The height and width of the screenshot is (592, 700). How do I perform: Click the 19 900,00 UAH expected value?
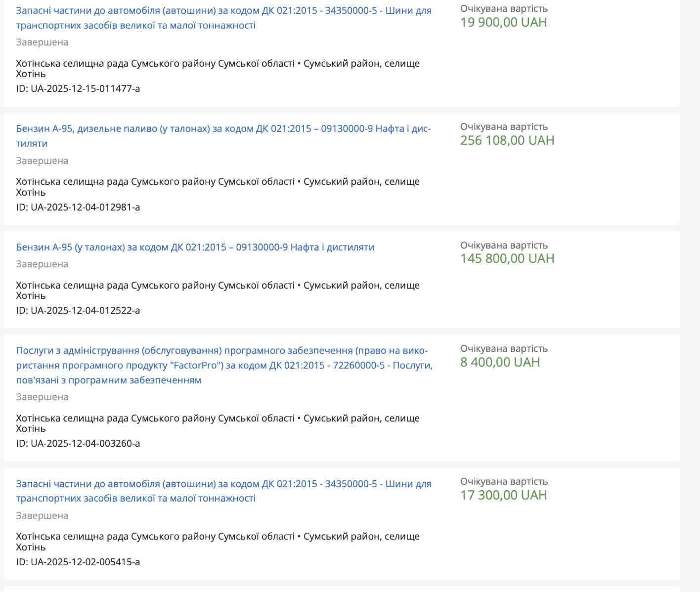[503, 22]
